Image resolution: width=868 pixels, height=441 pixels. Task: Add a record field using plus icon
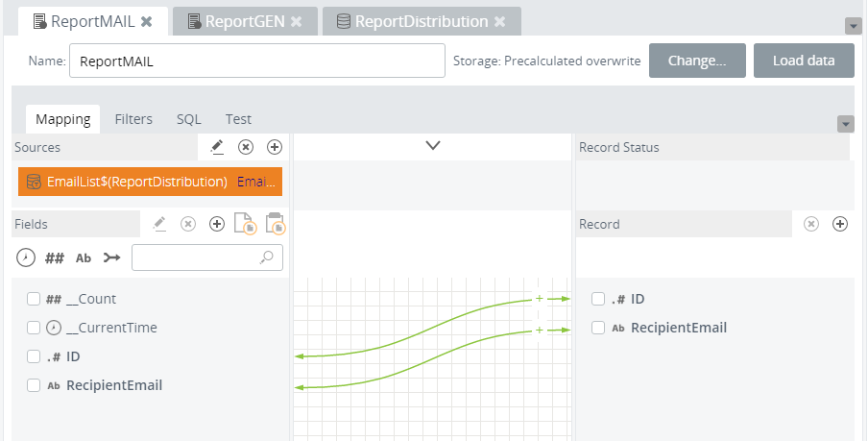coord(840,224)
